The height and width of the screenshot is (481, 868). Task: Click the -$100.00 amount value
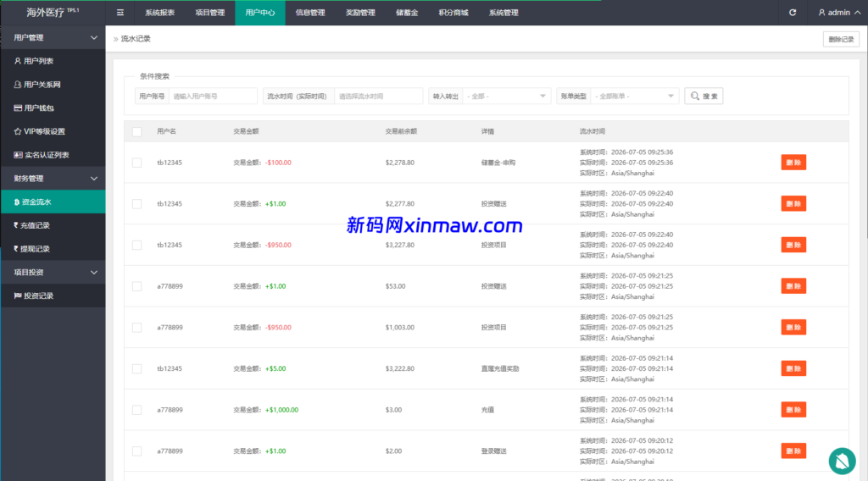pos(278,163)
